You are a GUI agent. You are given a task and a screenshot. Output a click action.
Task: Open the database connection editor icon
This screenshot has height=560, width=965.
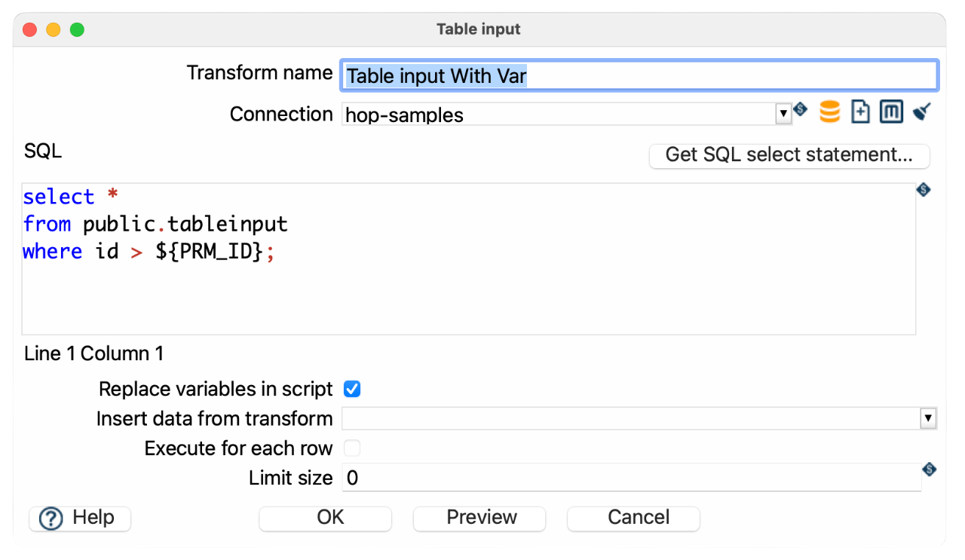click(x=829, y=111)
